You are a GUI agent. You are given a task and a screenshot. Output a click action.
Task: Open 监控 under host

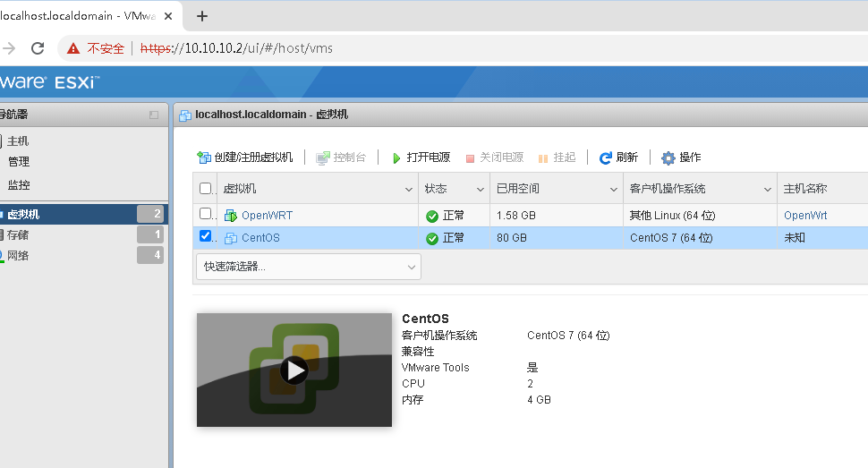pos(19,185)
